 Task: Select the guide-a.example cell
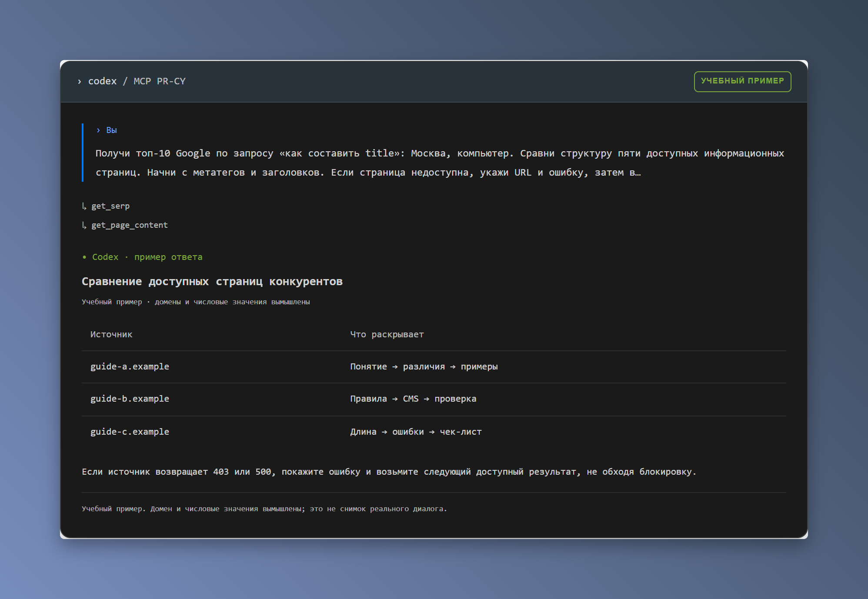(130, 366)
